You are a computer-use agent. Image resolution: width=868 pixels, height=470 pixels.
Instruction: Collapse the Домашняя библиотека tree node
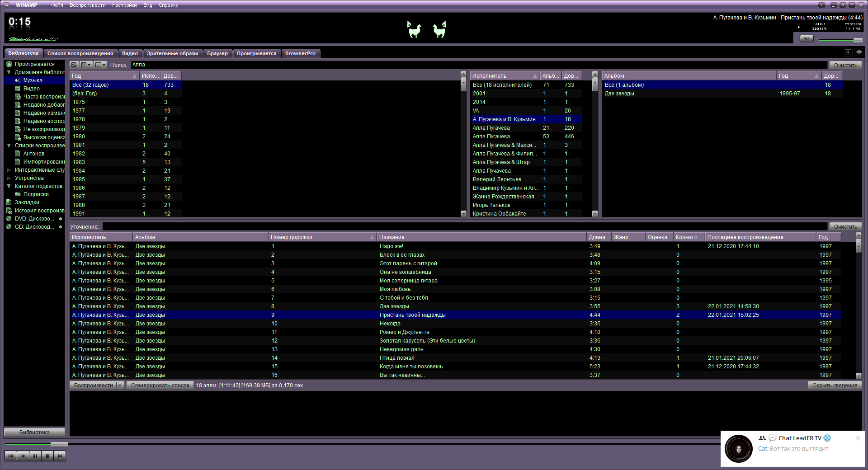(x=9, y=72)
